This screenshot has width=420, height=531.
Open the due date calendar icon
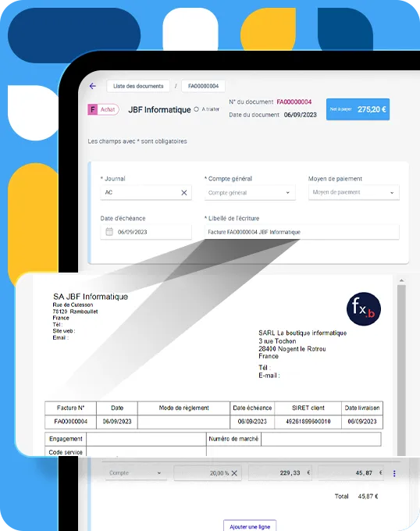pyautogui.click(x=109, y=232)
